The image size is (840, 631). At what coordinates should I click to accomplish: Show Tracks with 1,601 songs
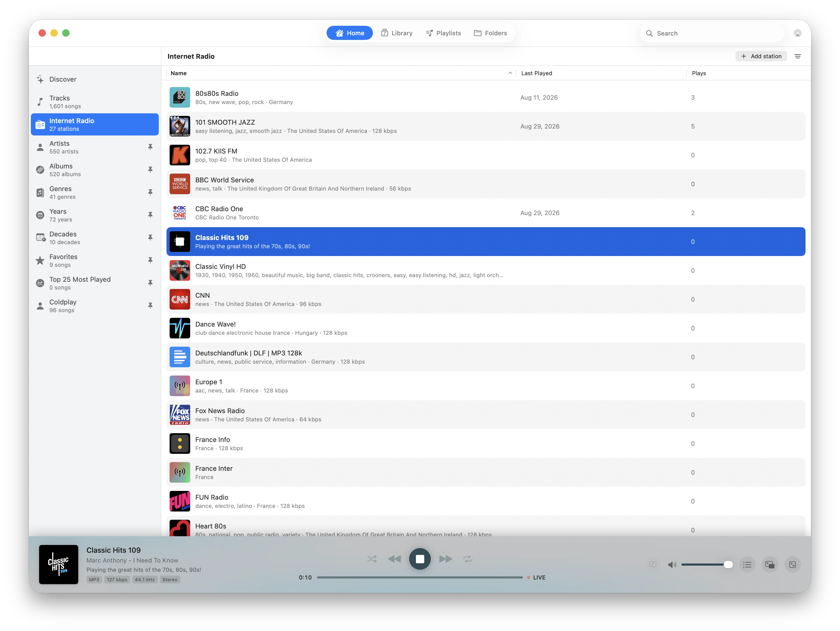[94, 102]
